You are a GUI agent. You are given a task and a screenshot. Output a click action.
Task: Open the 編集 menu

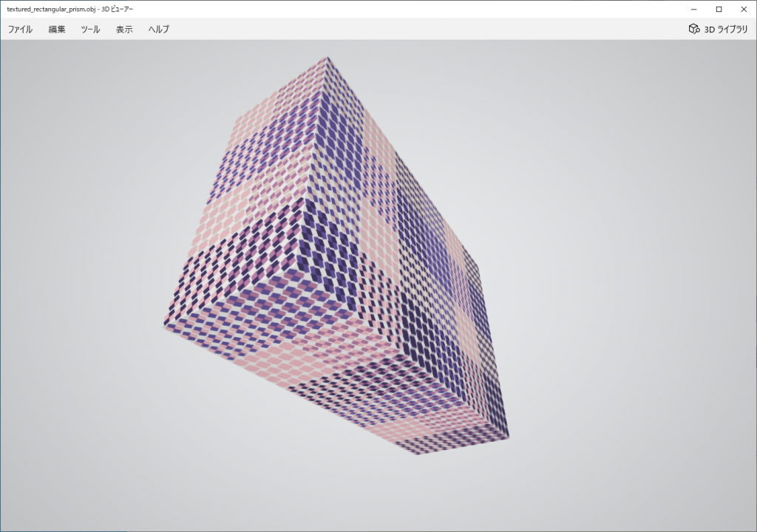click(x=57, y=29)
